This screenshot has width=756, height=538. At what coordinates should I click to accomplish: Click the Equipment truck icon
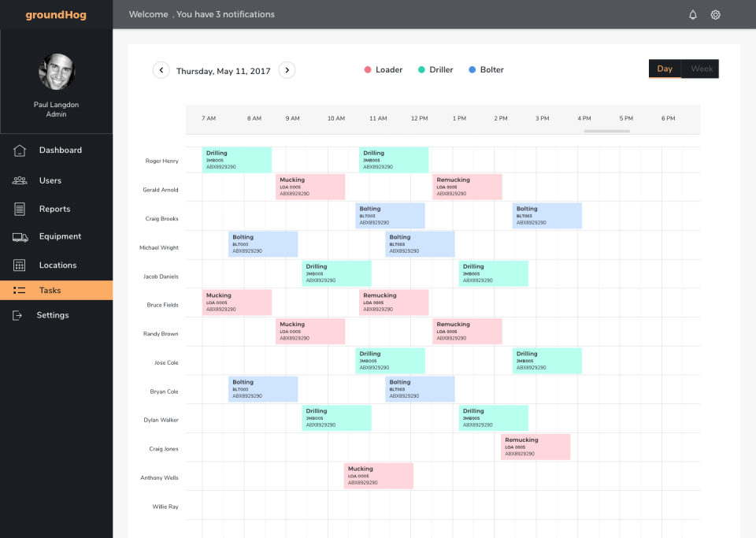pos(20,236)
